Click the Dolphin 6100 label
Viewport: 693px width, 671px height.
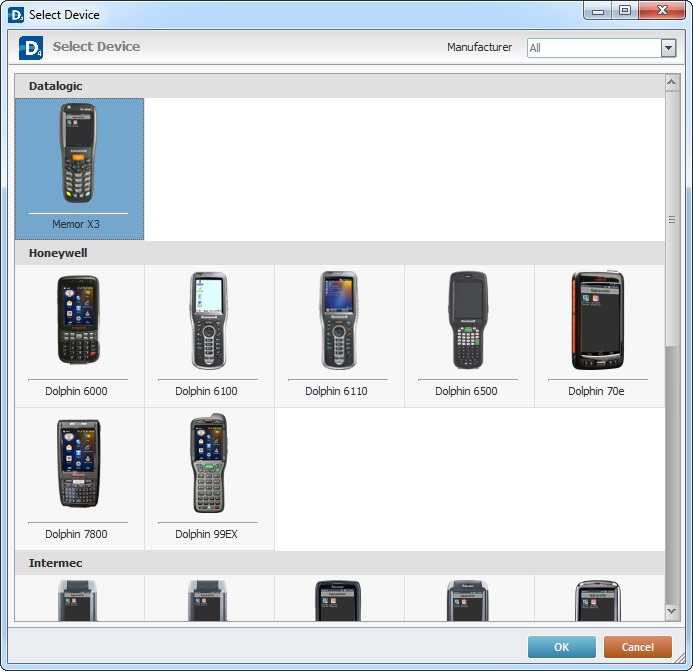click(x=206, y=391)
